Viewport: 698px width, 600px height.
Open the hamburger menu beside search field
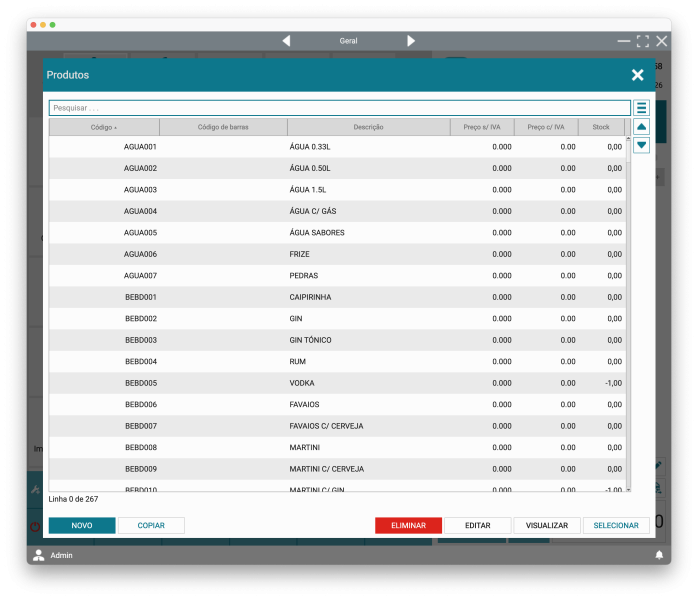[642, 108]
